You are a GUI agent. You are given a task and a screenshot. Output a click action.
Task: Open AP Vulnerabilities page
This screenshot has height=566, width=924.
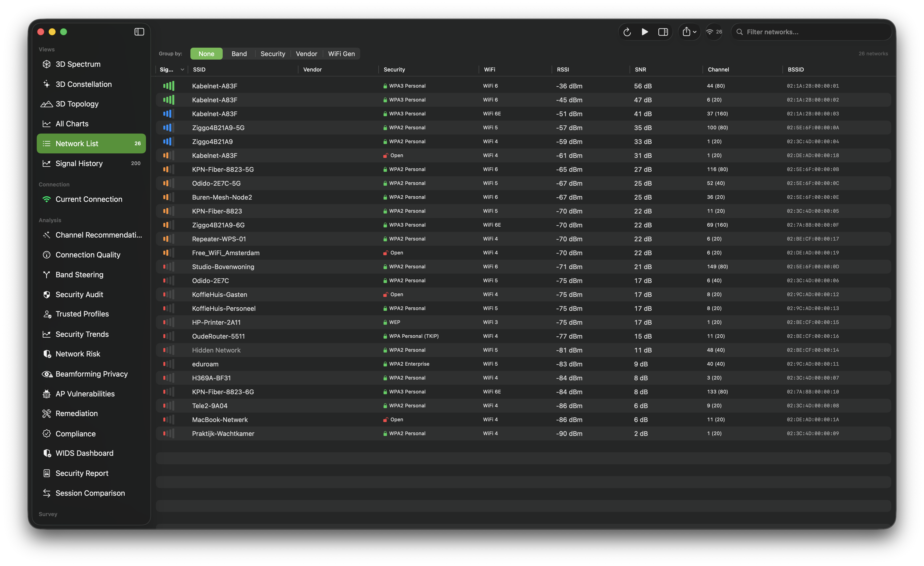[x=91, y=394]
